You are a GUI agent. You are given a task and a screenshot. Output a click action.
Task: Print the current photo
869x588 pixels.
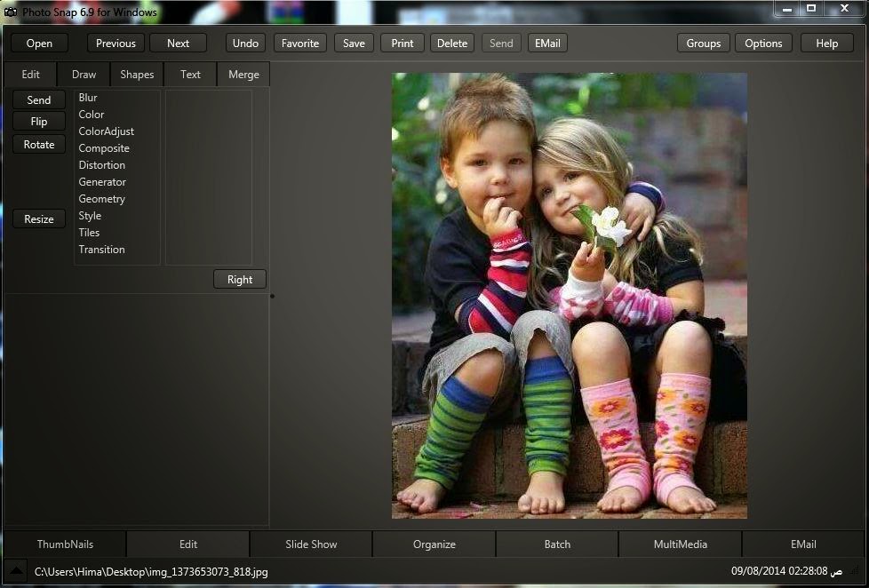(x=403, y=44)
